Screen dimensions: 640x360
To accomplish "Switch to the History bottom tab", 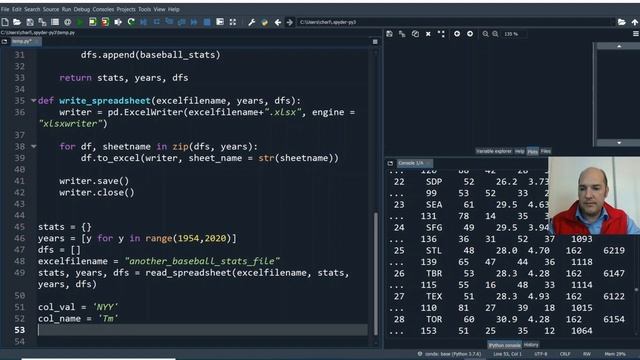I will pyautogui.click(x=531, y=345).
